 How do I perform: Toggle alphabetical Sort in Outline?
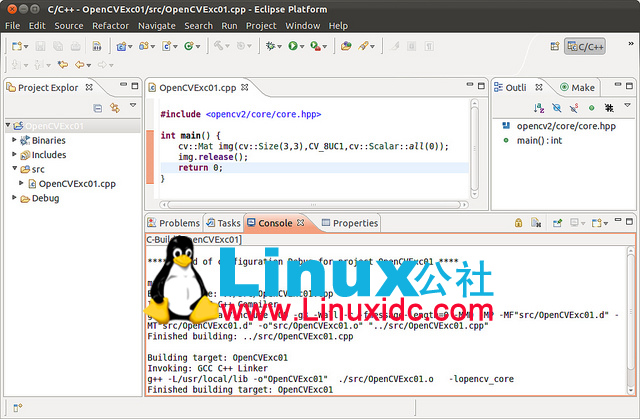click(539, 108)
